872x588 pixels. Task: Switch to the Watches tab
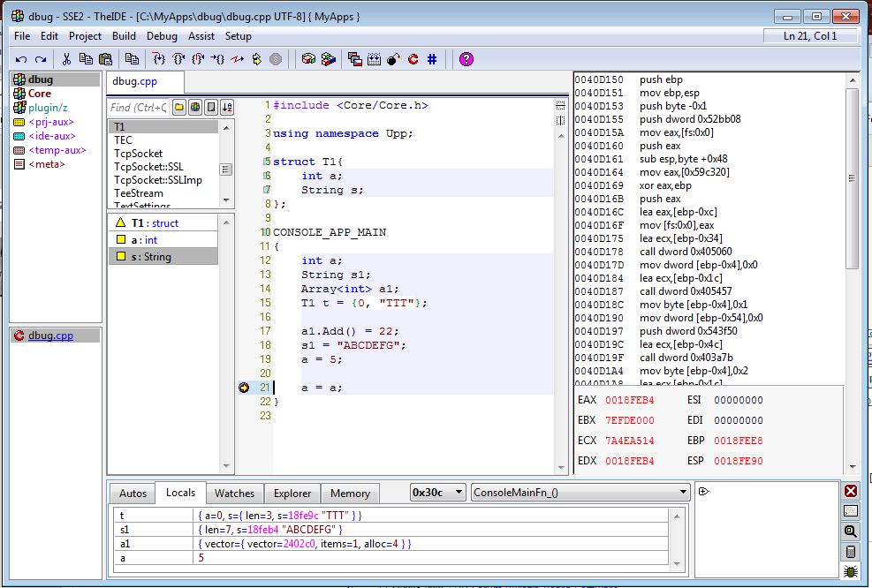(234, 494)
